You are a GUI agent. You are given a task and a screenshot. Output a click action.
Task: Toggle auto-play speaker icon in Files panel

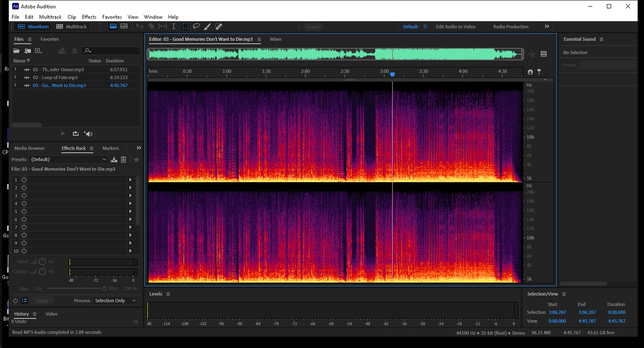89,133
